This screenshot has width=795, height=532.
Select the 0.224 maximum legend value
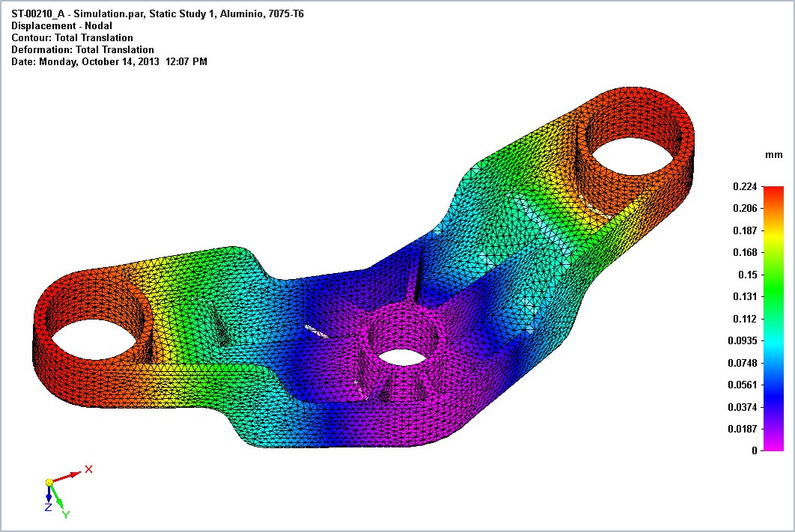click(x=745, y=186)
